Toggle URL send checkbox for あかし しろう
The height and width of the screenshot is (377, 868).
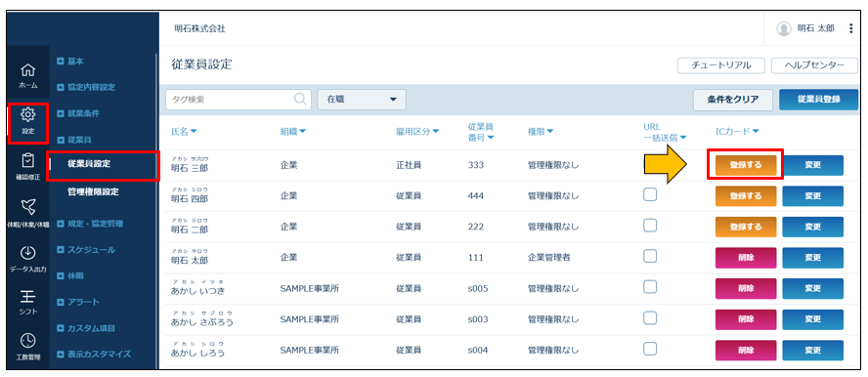coord(650,349)
